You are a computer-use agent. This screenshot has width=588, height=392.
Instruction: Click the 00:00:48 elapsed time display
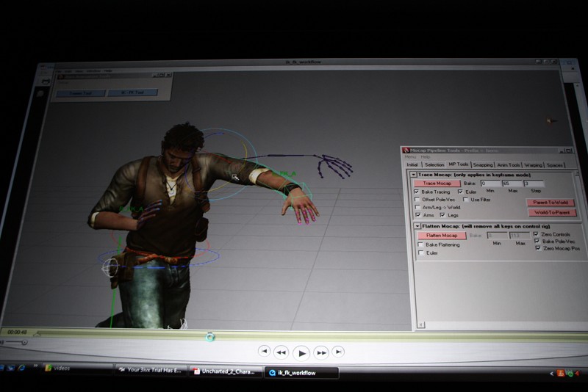click(17, 332)
